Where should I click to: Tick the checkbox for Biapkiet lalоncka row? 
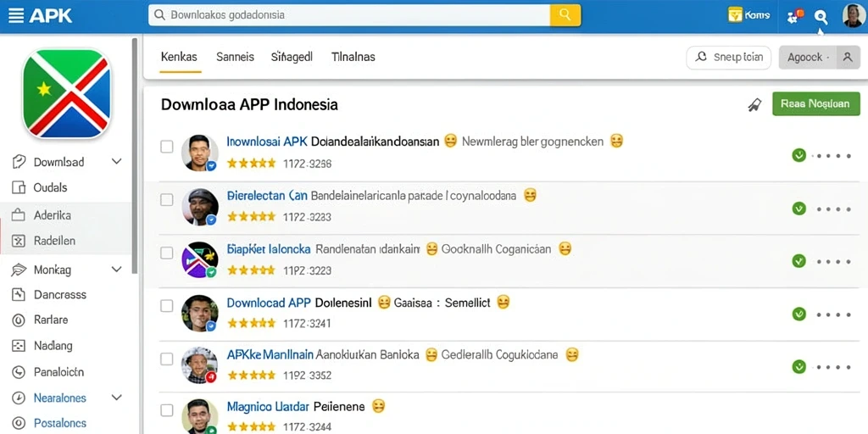point(167,253)
